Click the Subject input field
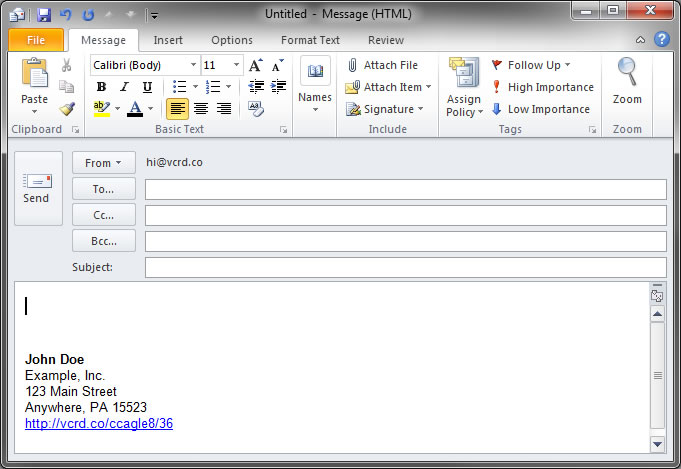 pyautogui.click(x=405, y=267)
